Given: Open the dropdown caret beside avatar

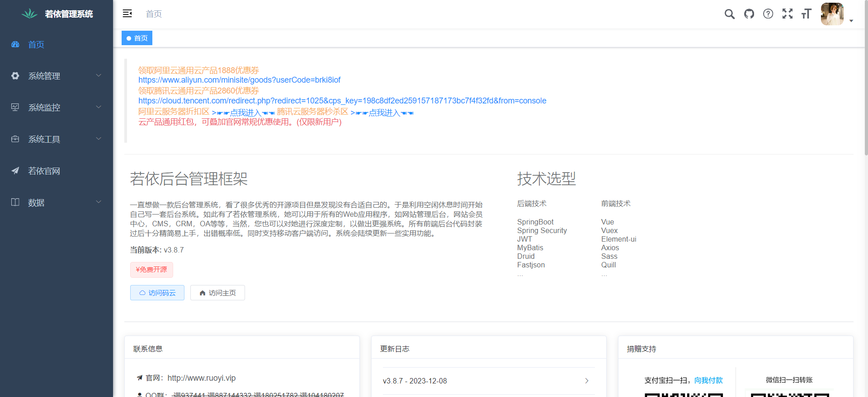Looking at the screenshot, I should pos(851,21).
